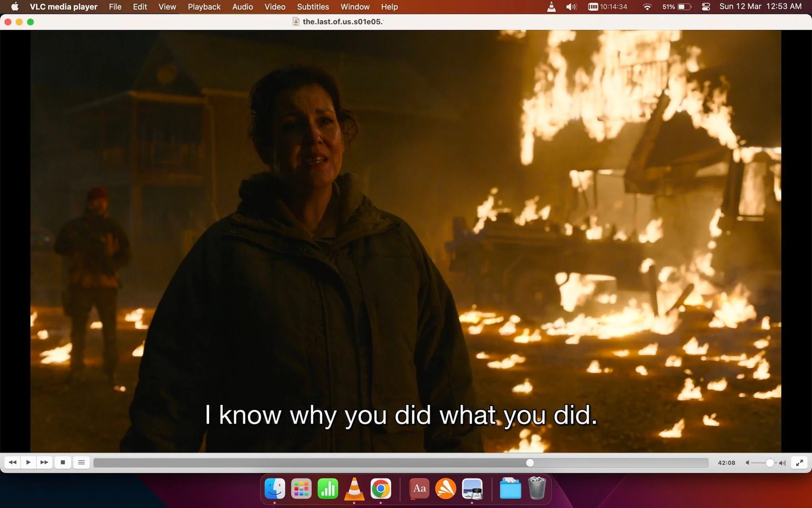This screenshot has width=812, height=508.
Task: Adjust the volume slider knob
Action: tap(770, 463)
